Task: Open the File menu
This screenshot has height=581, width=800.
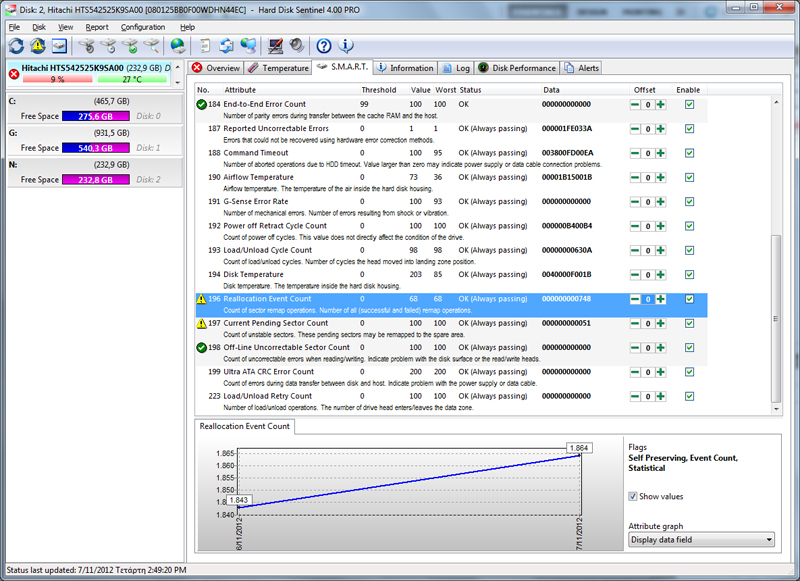Action: (x=14, y=27)
